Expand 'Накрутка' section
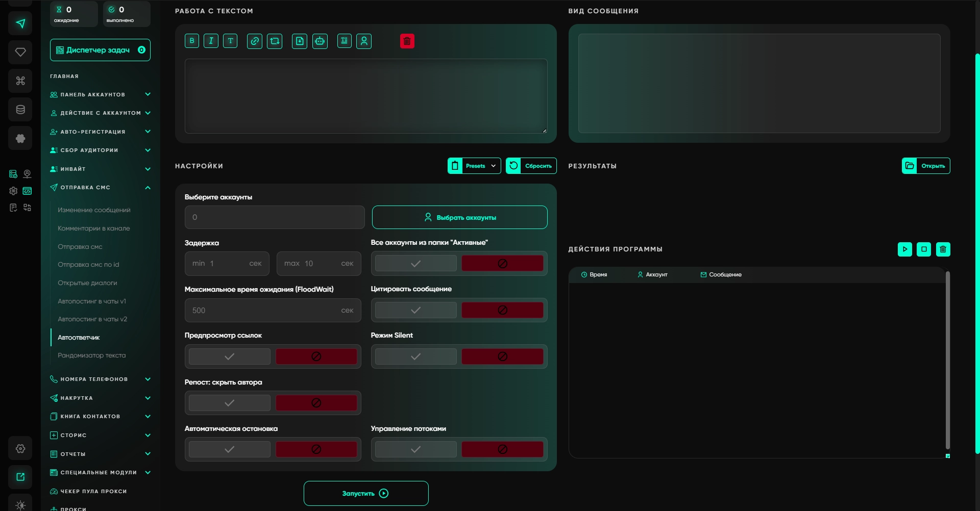The height and width of the screenshot is (511, 980). click(x=100, y=398)
